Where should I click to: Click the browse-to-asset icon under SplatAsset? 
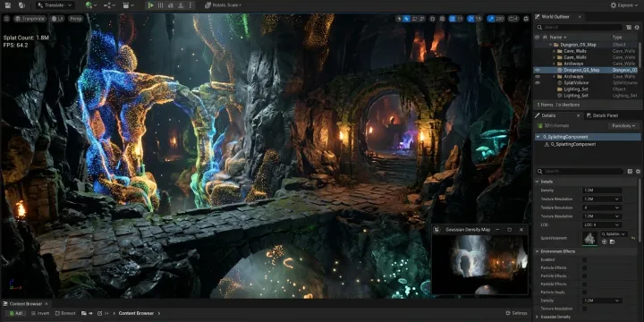613,241
